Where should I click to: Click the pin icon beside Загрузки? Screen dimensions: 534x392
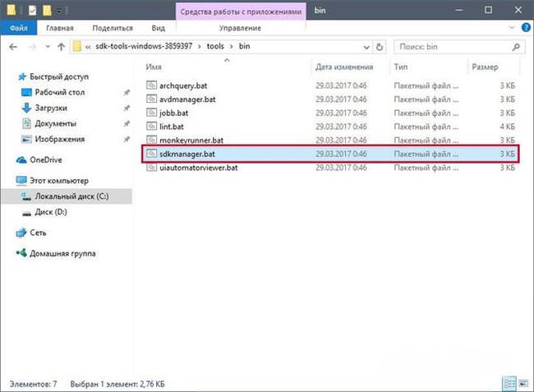click(x=127, y=108)
